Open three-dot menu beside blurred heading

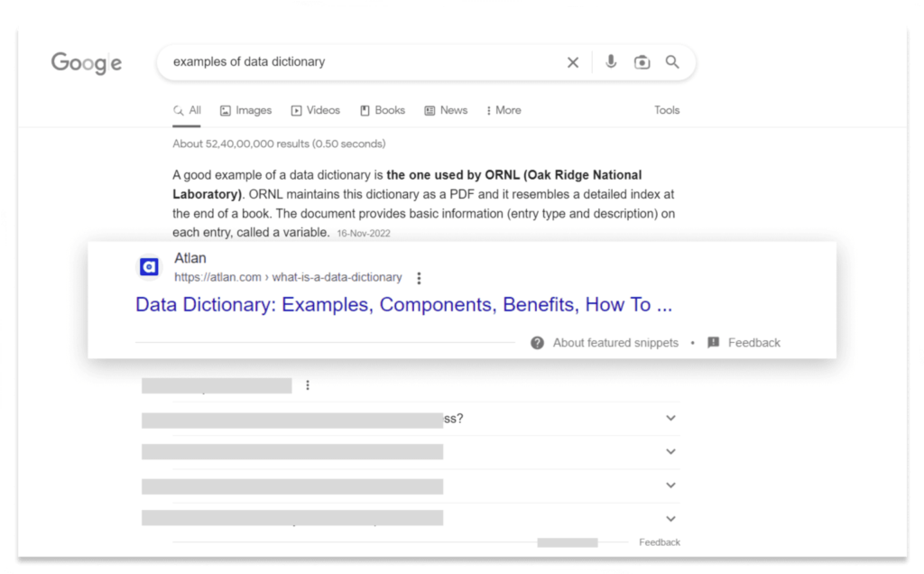coord(308,385)
